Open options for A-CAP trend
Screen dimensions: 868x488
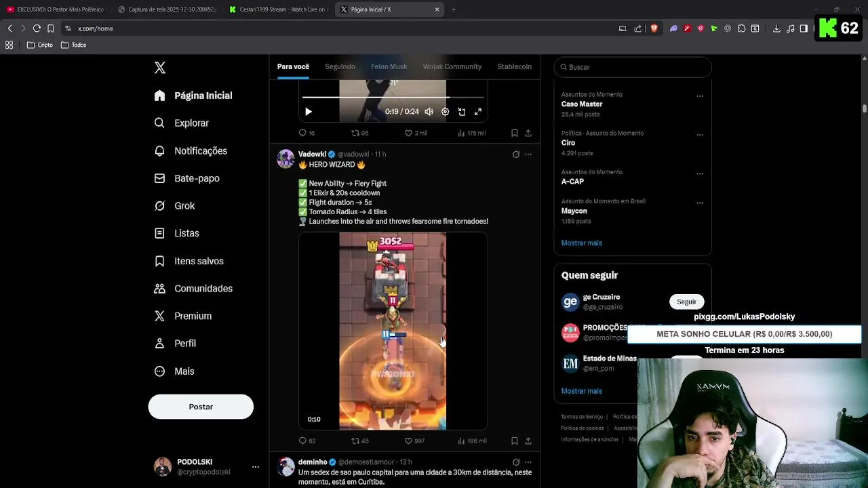coord(700,174)
